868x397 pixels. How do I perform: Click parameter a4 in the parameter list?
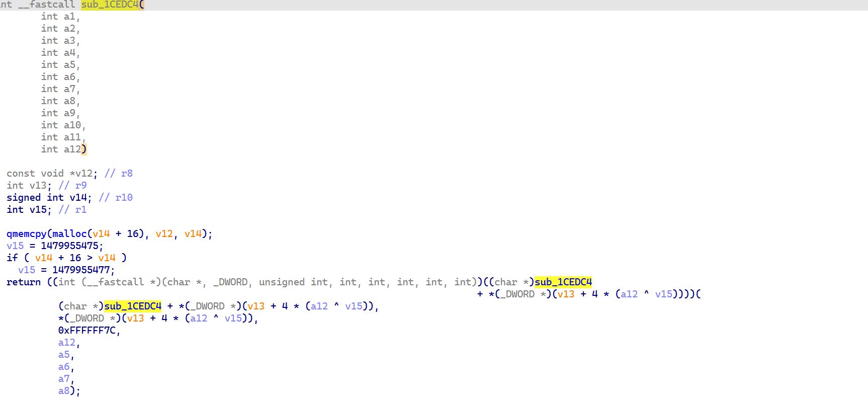[x=69, y=53]
